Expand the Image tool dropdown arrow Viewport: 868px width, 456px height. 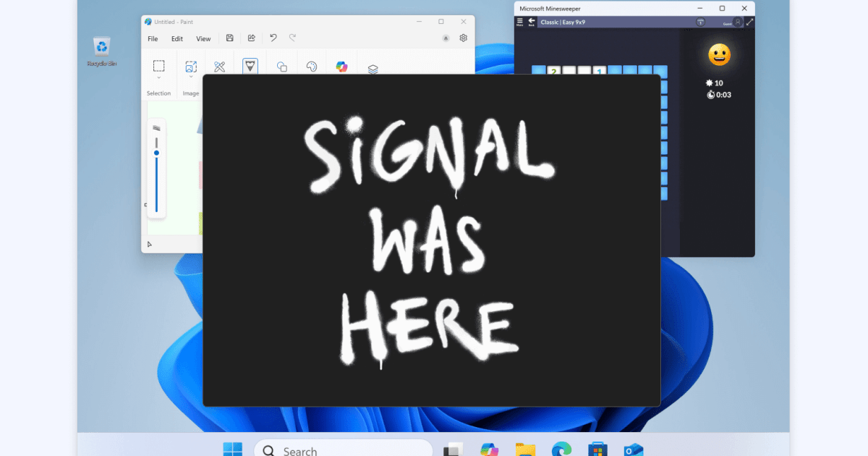coord(191,77)
